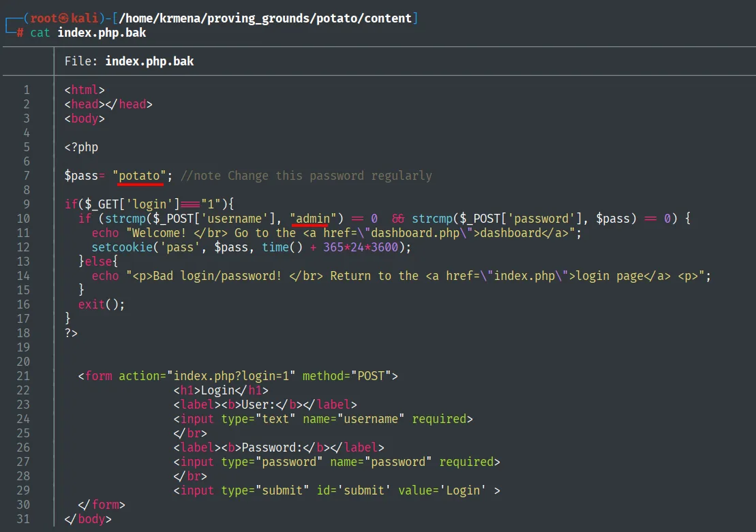This screenshot has height=532, width=756.
Task: Click the opening <body> tag on line 3
Action: (85, 119)
